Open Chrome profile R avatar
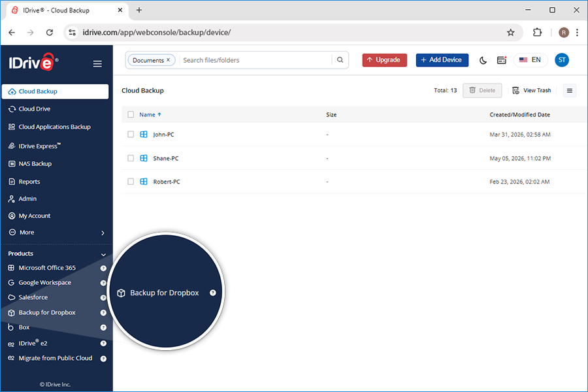 pos(564,33)
